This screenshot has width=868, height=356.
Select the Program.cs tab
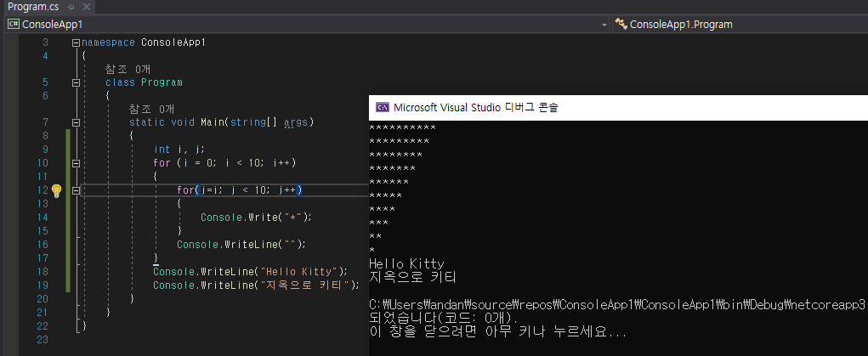pyautogui.click(x=33, y=7)
